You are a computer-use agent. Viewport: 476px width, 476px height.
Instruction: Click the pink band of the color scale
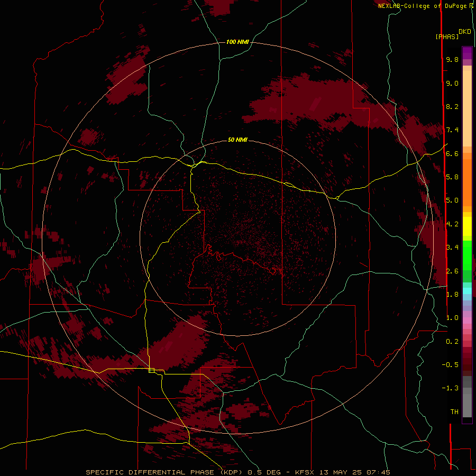[x=467, y=321]
